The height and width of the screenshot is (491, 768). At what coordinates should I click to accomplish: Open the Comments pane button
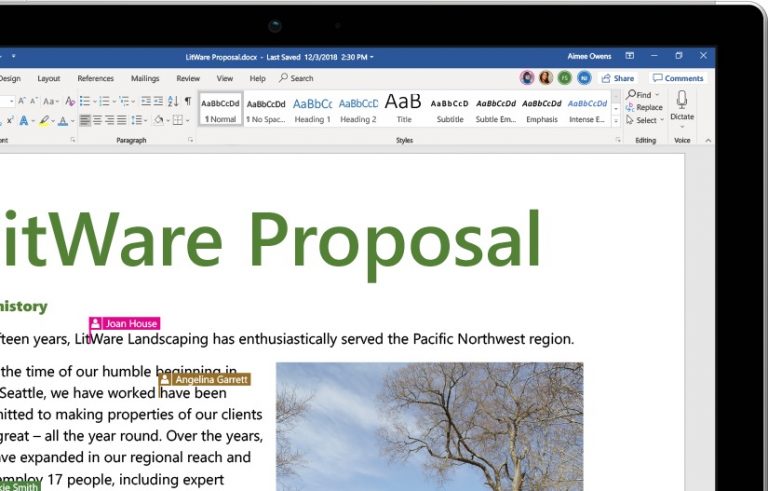[678, 78]
